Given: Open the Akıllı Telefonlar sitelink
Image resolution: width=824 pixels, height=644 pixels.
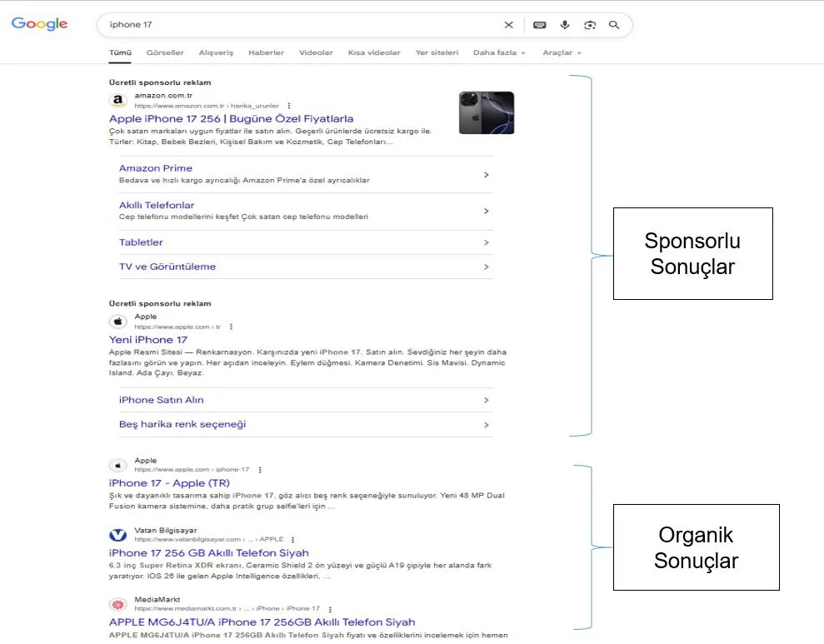Looking at the screenshot, I should (157, 205).
